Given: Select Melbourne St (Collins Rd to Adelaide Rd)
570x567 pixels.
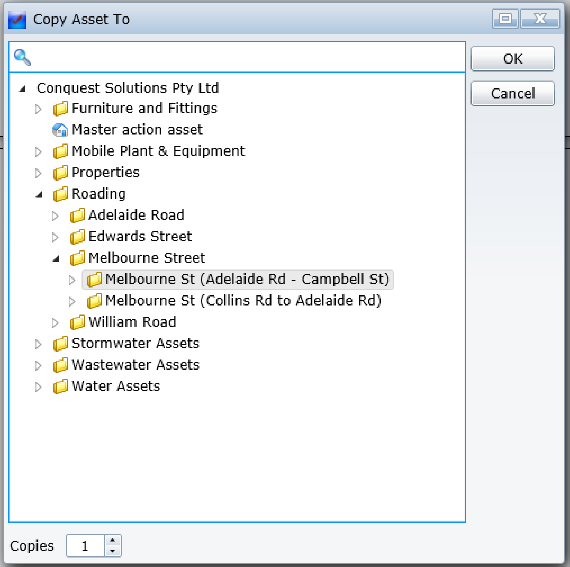Looking at the screenshot, I should 243,301.
